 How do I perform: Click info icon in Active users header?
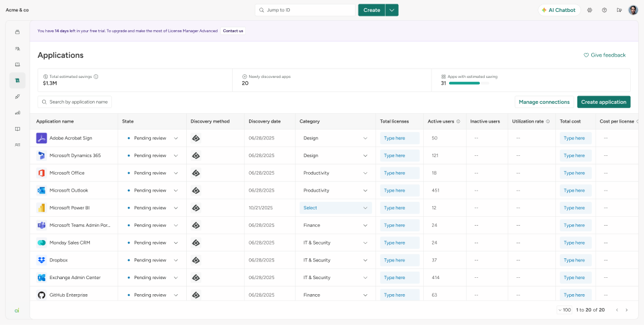pyautogui.click(x=458, y=121)
